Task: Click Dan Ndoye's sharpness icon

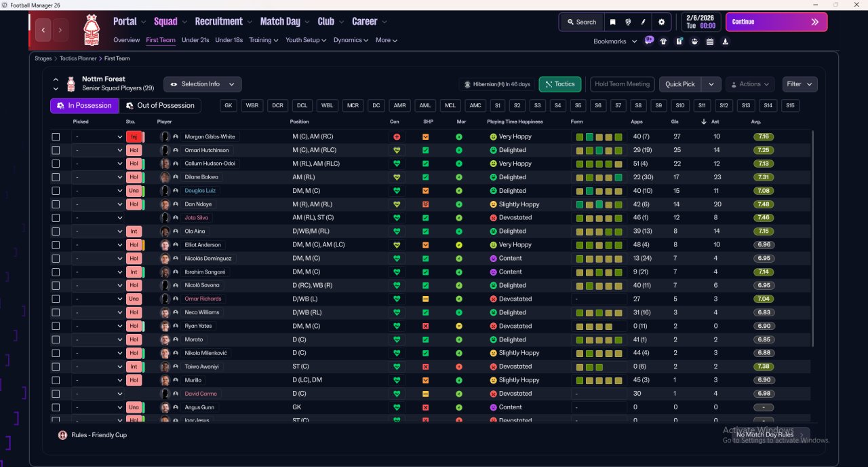Action: pos(425,204)
